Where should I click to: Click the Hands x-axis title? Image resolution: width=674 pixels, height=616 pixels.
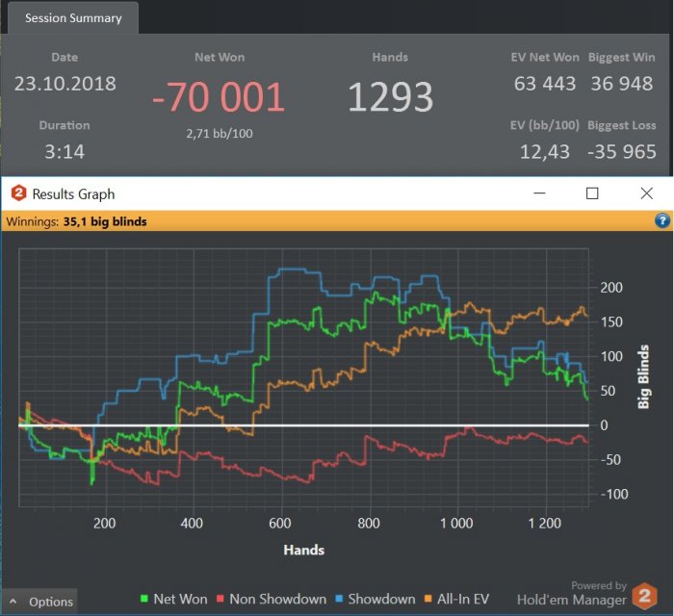click(304, 550)
